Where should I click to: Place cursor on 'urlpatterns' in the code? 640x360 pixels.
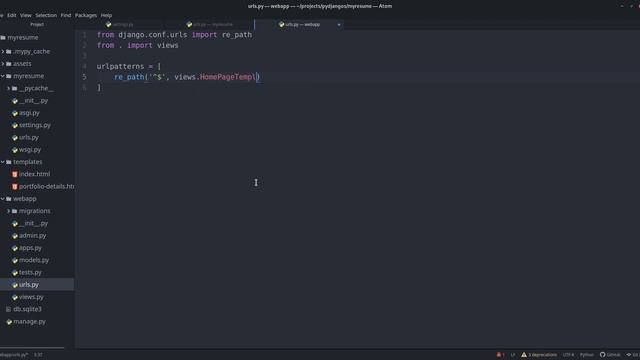[x=120, y=66]
